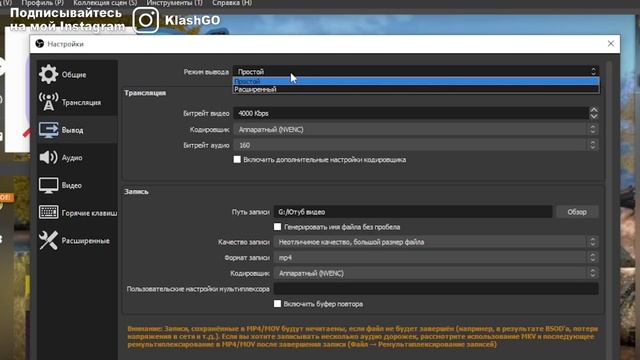Open the Режим вывода dropdown
This screenshot has height=360, width=640.
pyautogui.click(x=416, y=71)
